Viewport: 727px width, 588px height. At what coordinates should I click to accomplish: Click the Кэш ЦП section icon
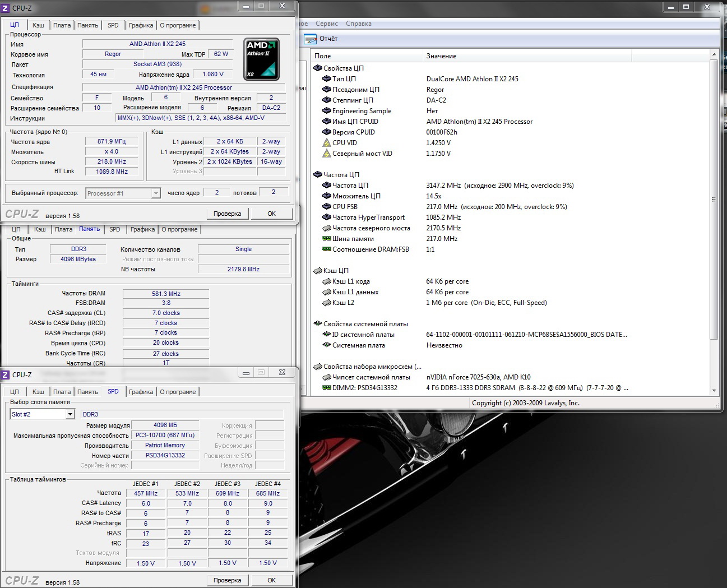point(317,271)
